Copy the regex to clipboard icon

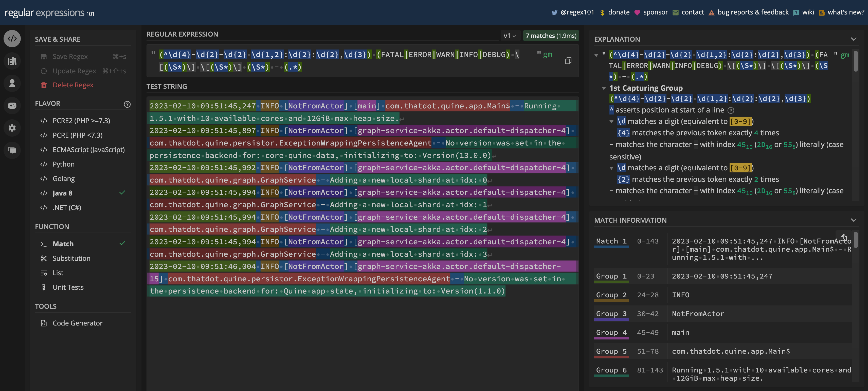[x=568, y=61]
